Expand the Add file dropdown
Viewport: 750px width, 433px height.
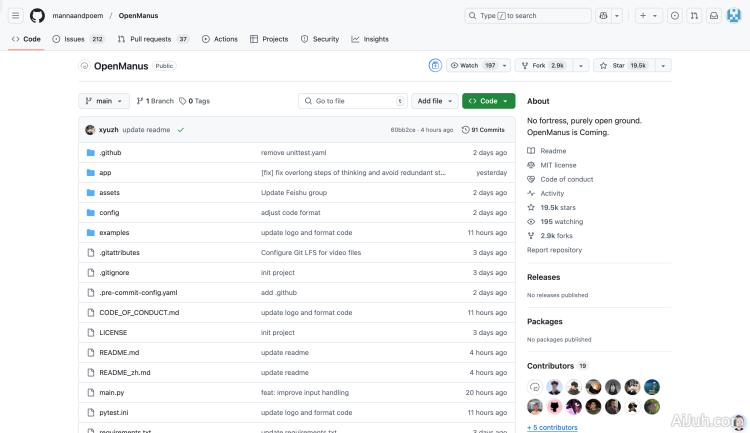435,101
